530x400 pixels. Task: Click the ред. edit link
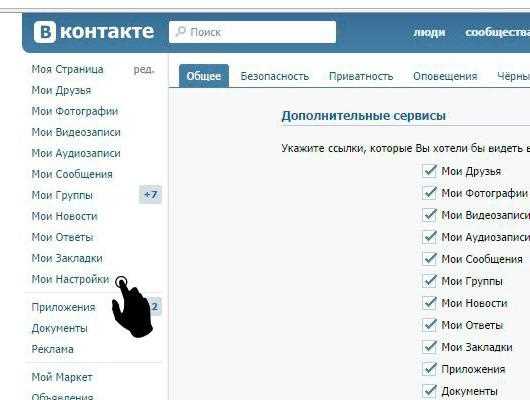[x=144, y=69]
